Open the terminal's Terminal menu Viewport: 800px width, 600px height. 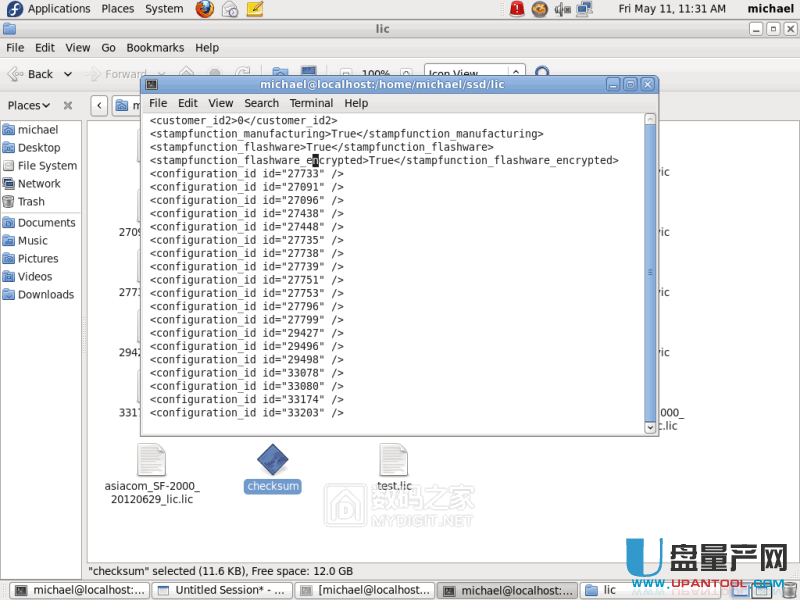(x=311, y=103)
